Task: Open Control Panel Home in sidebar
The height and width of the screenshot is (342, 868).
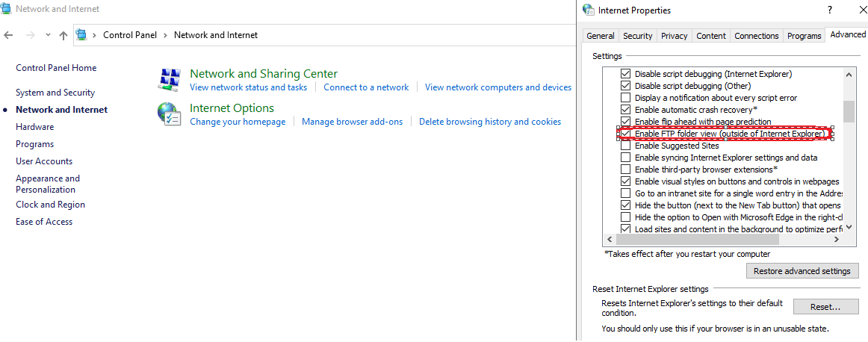Action: pos(56,68)
